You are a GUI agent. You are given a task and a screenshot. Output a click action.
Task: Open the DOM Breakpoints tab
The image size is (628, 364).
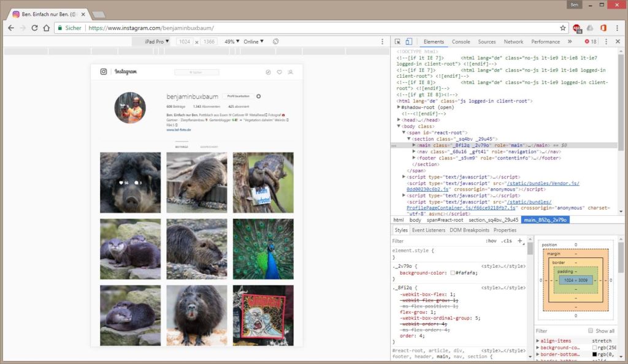[469, 230]
